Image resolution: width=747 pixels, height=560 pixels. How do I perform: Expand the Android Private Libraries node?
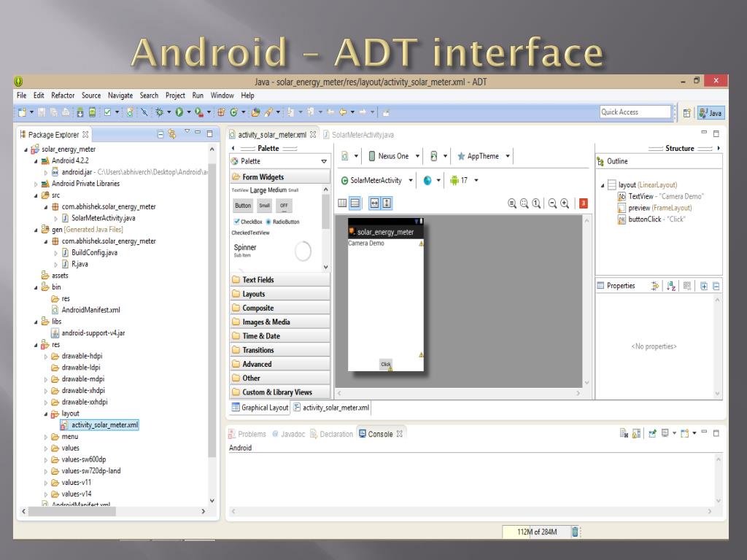[x=36, y=184]
